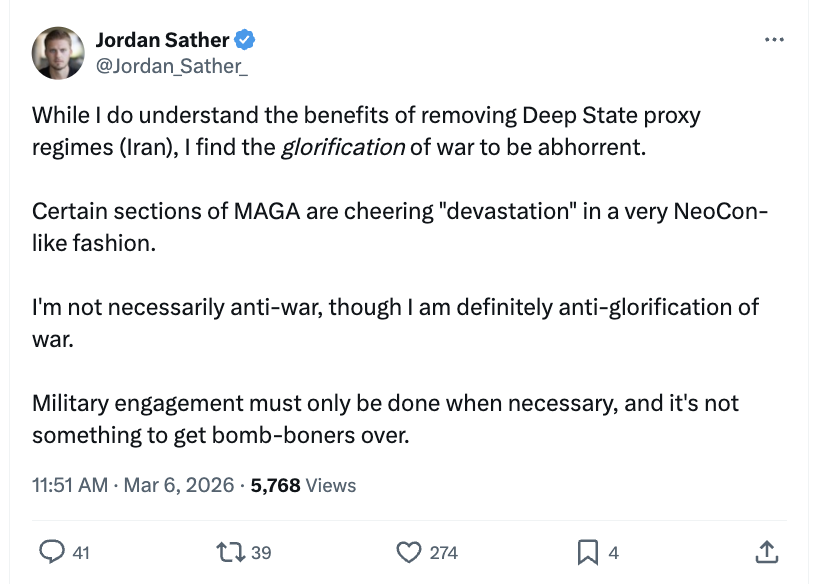Click the bookmark count number 4
814x584 pixels.
click(613, 552)
